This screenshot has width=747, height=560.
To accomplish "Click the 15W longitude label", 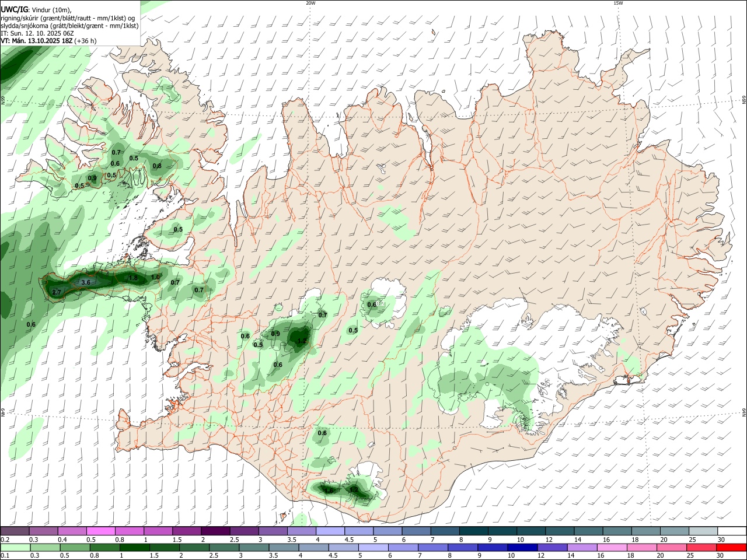I will point(618,3).
